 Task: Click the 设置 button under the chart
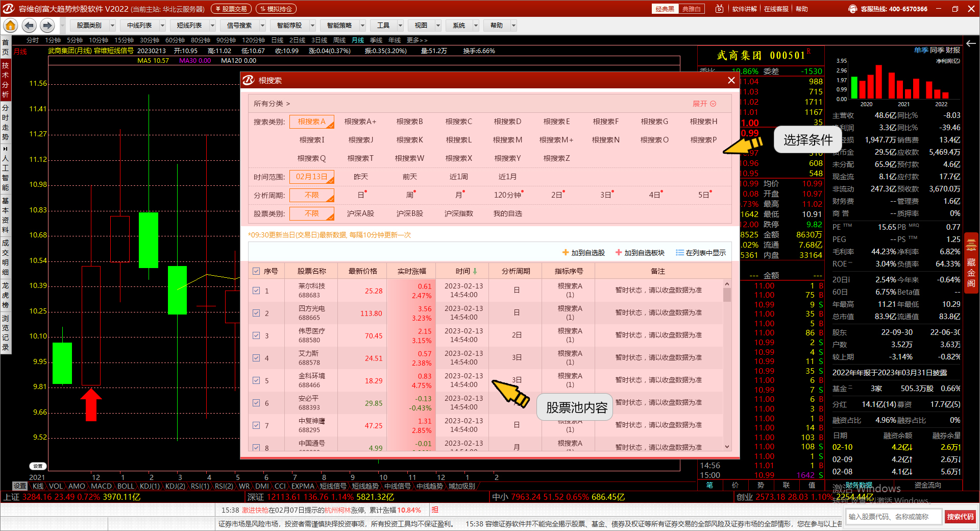click(38, 466)
